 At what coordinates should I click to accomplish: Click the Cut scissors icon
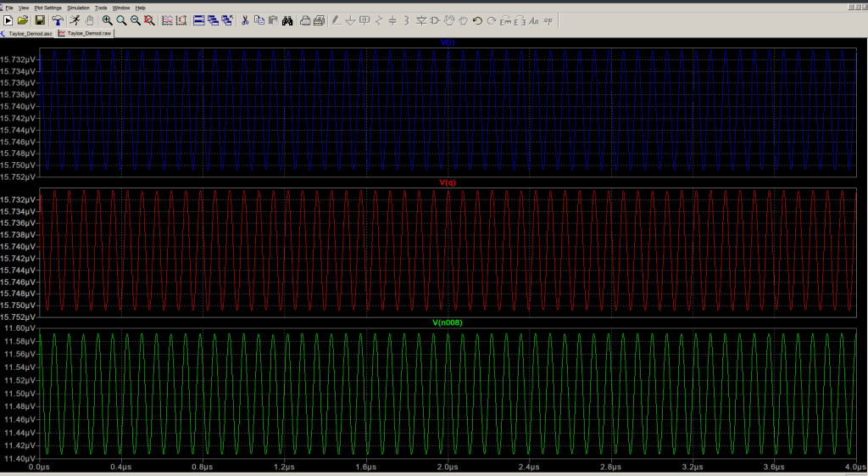coord(245,20)
